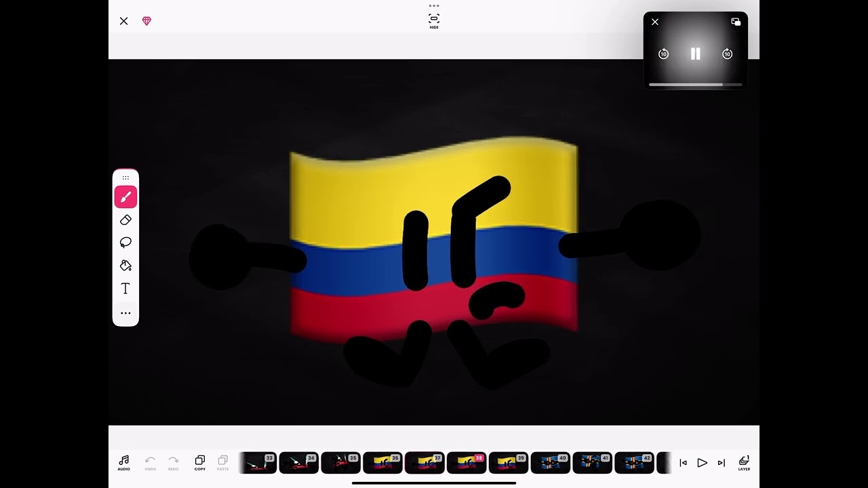Select frame 42 thumbnail
The width and height of the screenshot is (868, 488).
(x=635, y=463)
